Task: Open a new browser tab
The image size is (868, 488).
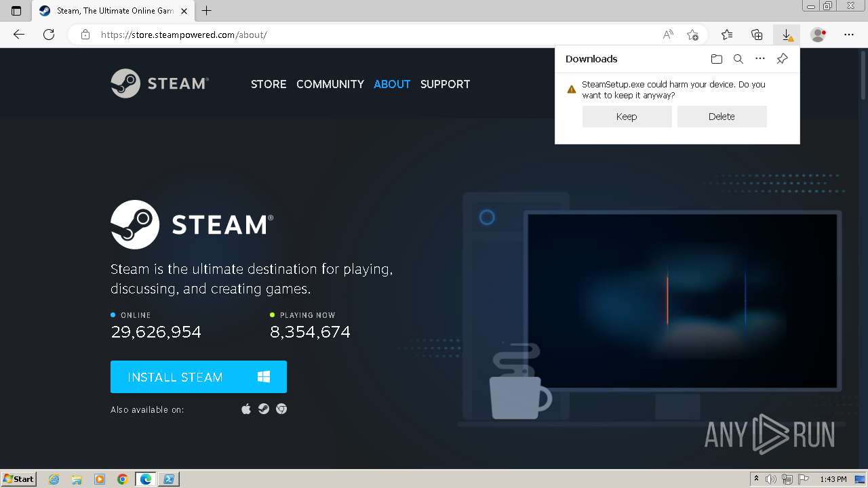Action: click(207, 11)
